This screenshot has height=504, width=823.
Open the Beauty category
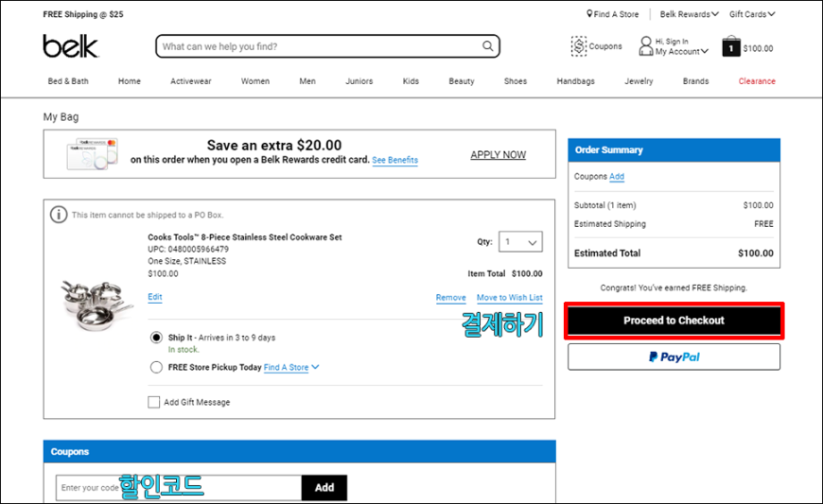point(462,81)
